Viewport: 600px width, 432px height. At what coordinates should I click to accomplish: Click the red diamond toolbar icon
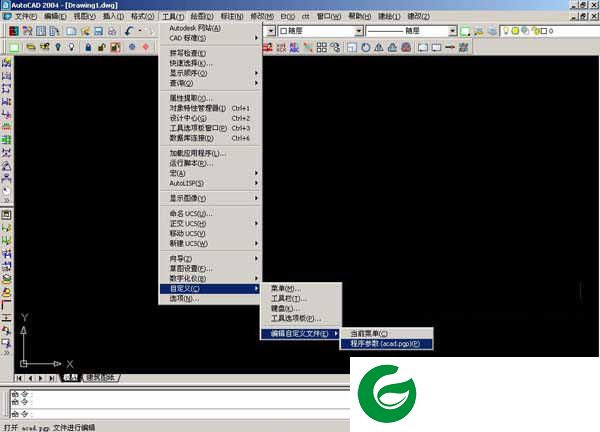[x=145, y=47]
